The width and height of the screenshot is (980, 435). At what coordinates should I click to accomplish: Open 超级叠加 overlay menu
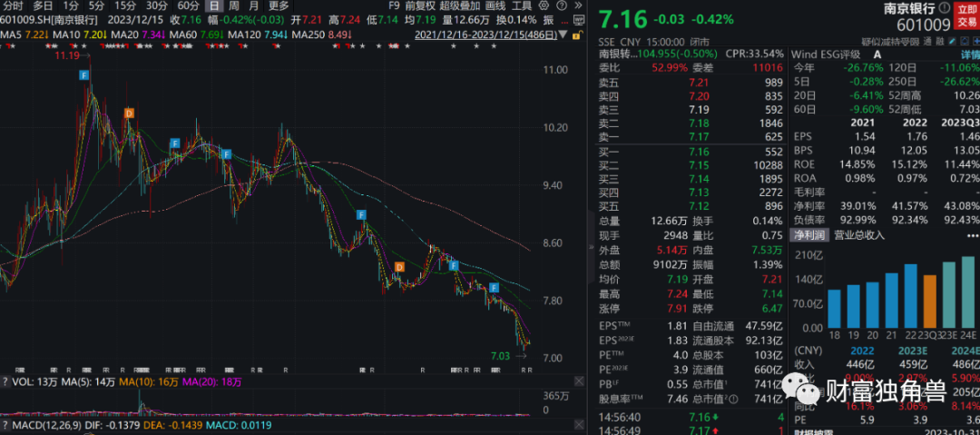click(460, 5)
